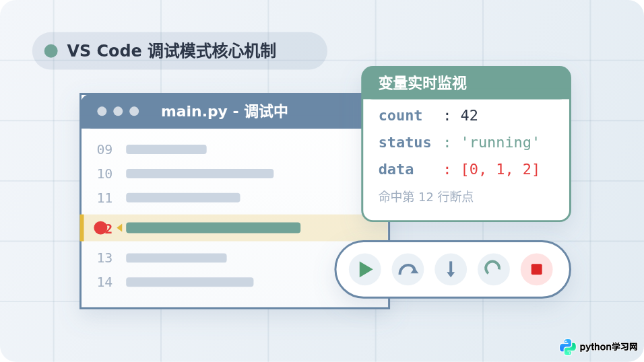Click the code placeholder on line 10
This screenshot has height=362, width=644.
[x=199, y=174]
